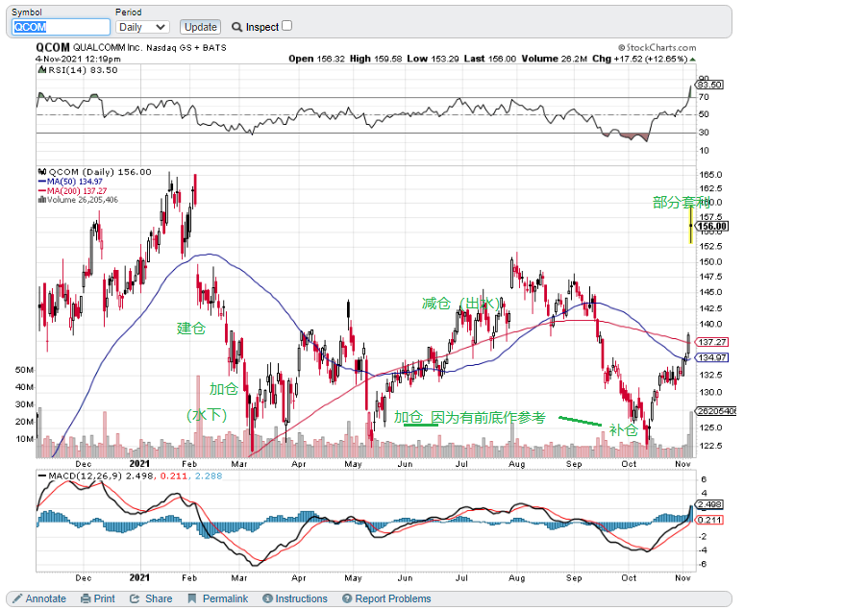868x610 pixels.
Task: Click the Annotate pencil icon
Action: point(17,598)
